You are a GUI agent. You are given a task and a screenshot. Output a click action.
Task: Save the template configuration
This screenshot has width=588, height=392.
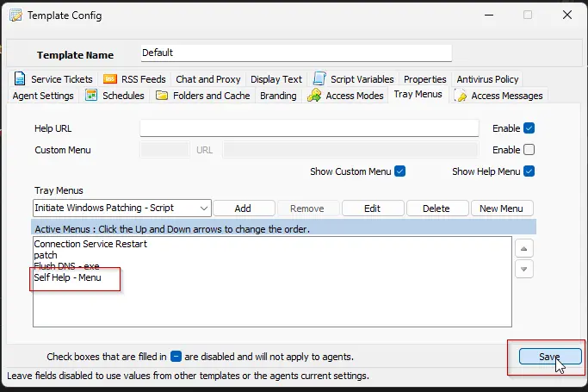550,357
